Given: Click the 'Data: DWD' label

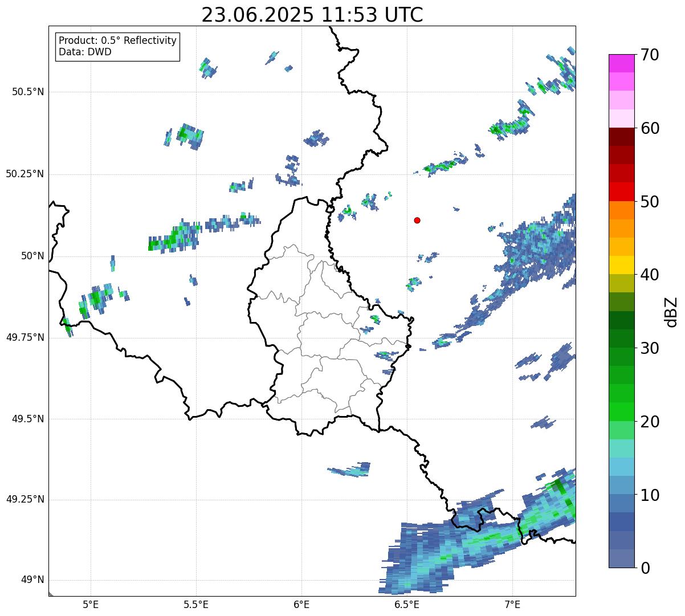Looking at the screenshot, I should point(85,52).
